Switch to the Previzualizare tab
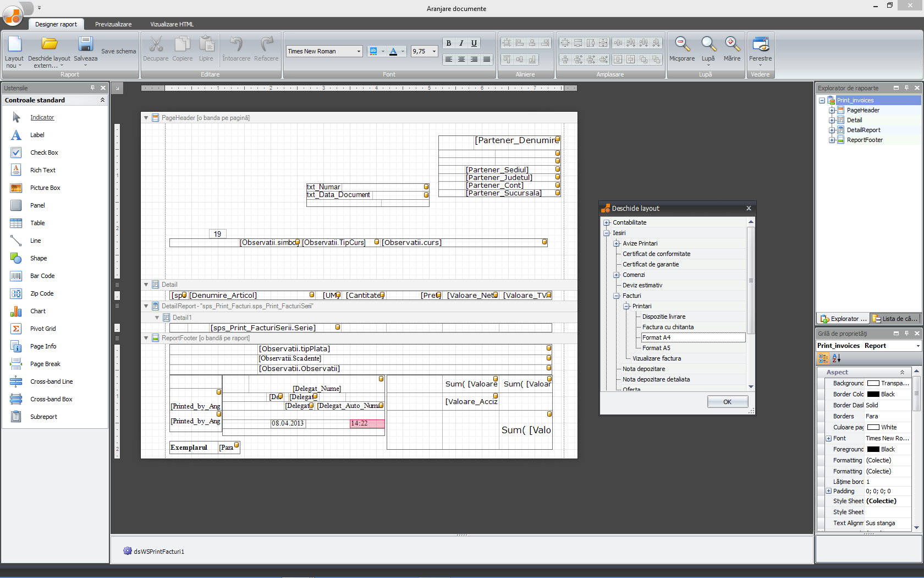Viewport: 924px width, 578px height. 113,24
